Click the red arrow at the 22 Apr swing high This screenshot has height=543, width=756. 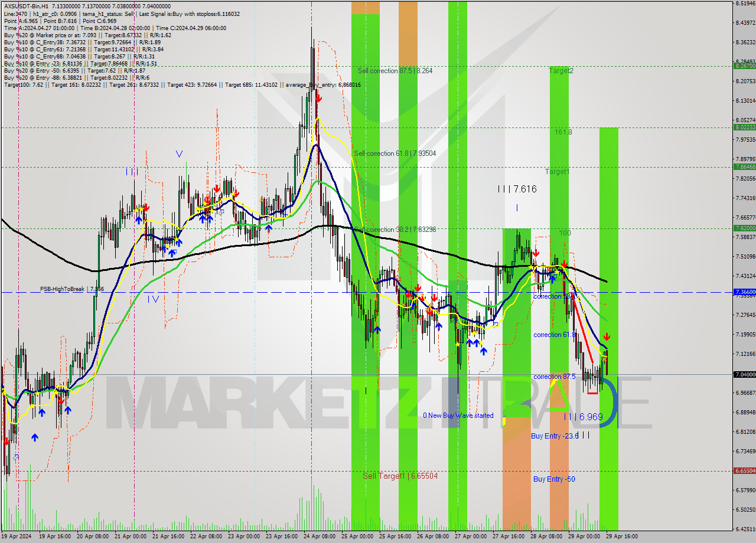[x=216, y=188]
